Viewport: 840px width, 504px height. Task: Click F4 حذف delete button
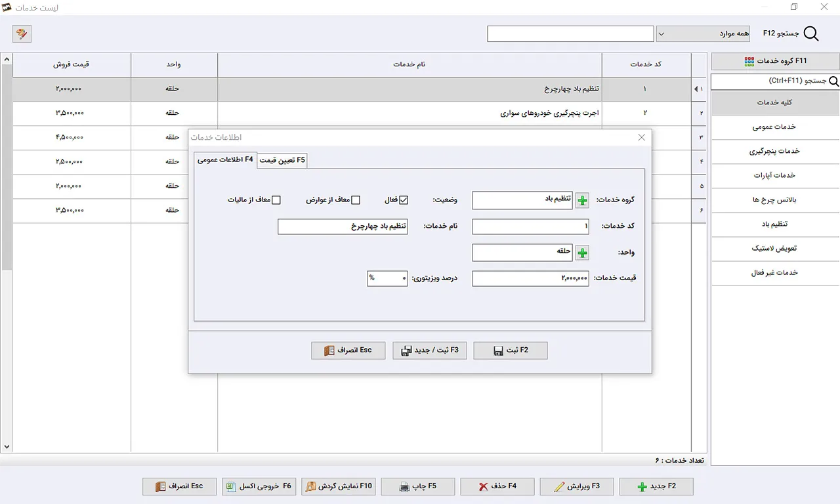pyautogui.click(x=497, y=486)
